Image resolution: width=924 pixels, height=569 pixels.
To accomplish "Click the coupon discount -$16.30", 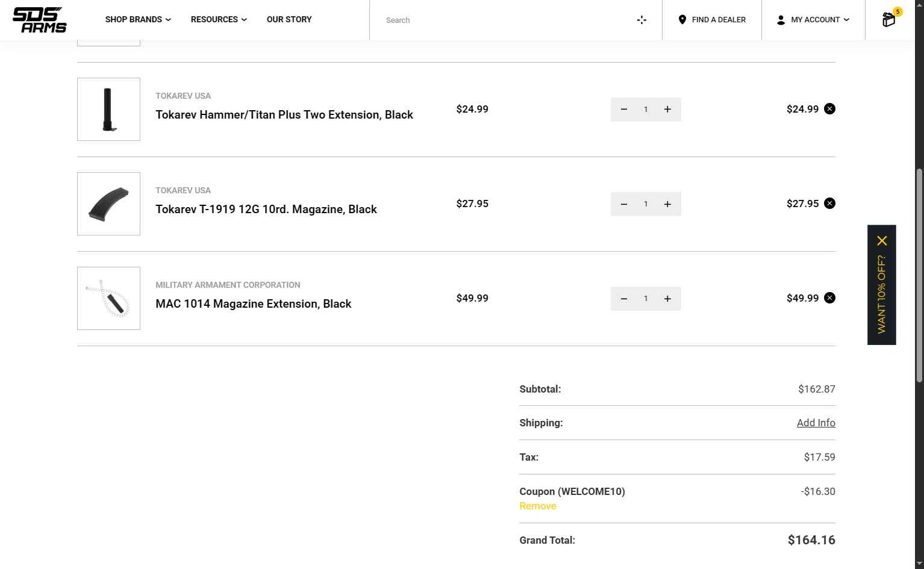I will (x=818, y=492).
